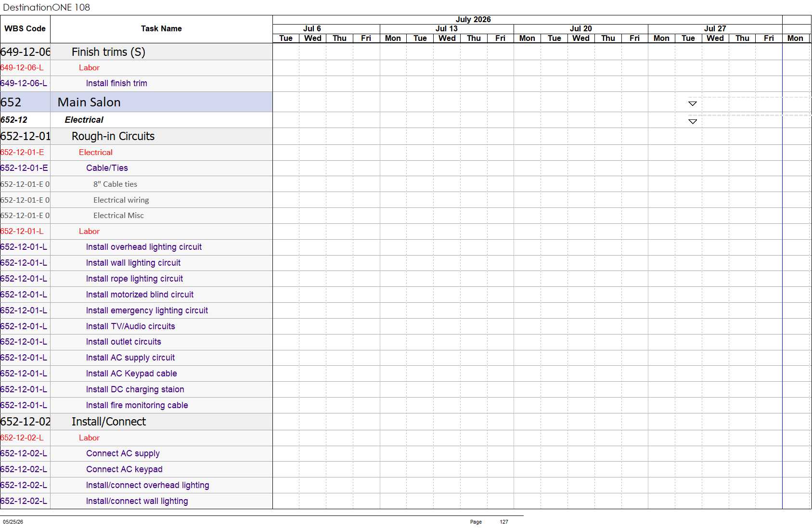Select the 'Main Salon' summary row
This screenshot has height=528, width=812.
pyautogui.click(x=136, y=102)
